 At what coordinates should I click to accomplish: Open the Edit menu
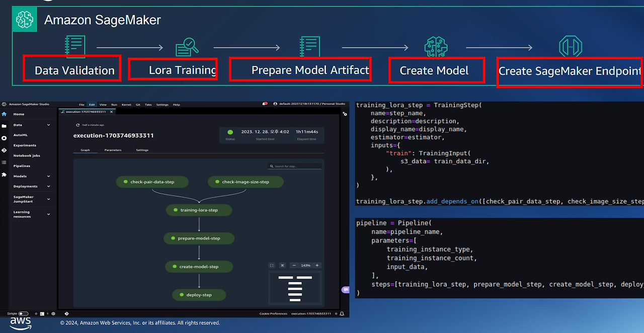92,104
